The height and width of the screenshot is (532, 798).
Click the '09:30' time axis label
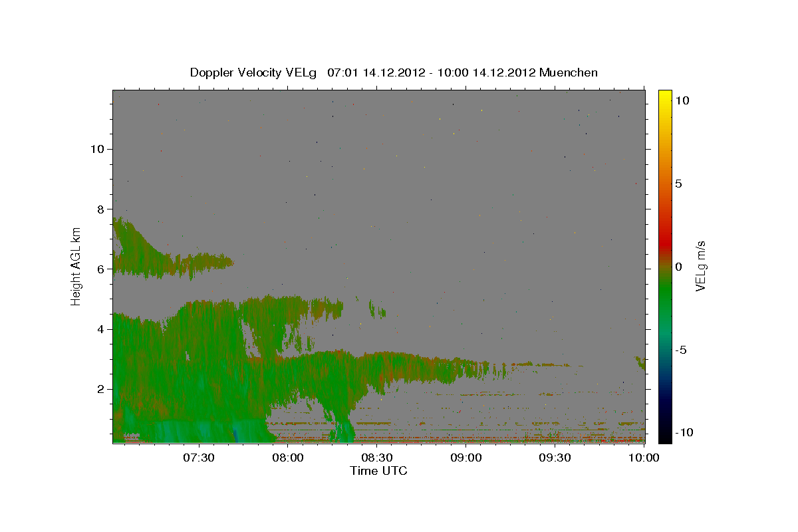click(555, 458)
